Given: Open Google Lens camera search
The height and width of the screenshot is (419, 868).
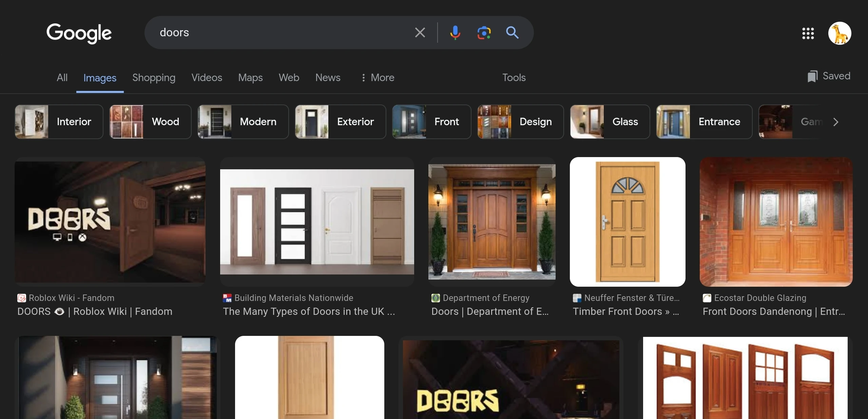Looking at the screenshot, I should coord(484,33).
